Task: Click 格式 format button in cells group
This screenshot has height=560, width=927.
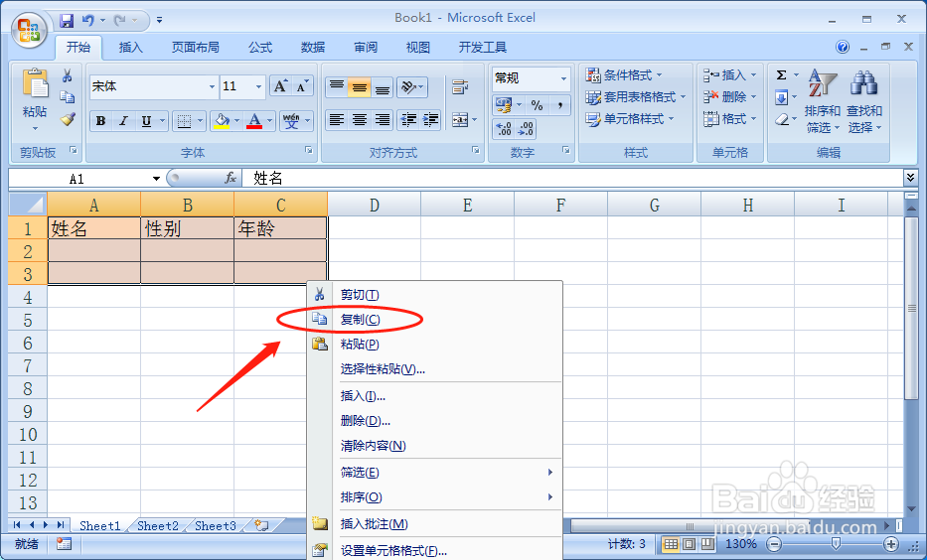Action: [x=729, y=119]
